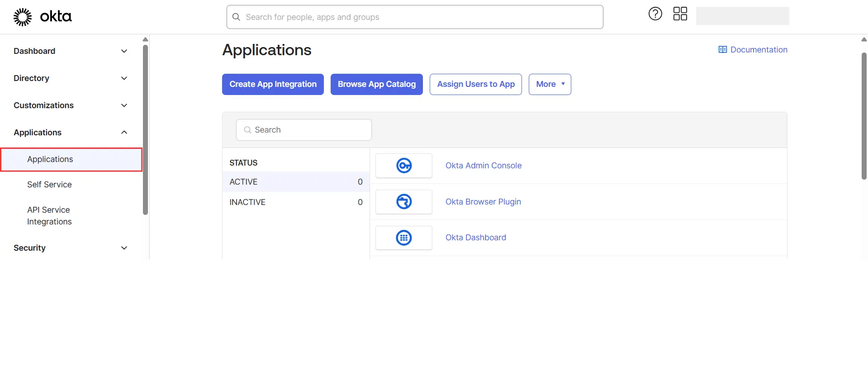
Task: Click the Documentation book icon
Action: coord(722,50)
